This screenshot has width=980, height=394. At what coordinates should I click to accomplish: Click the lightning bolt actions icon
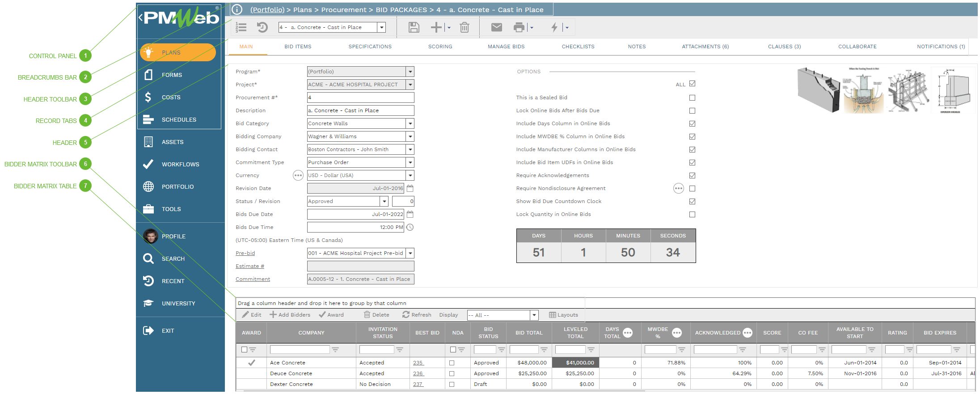(x=554, y=28)
